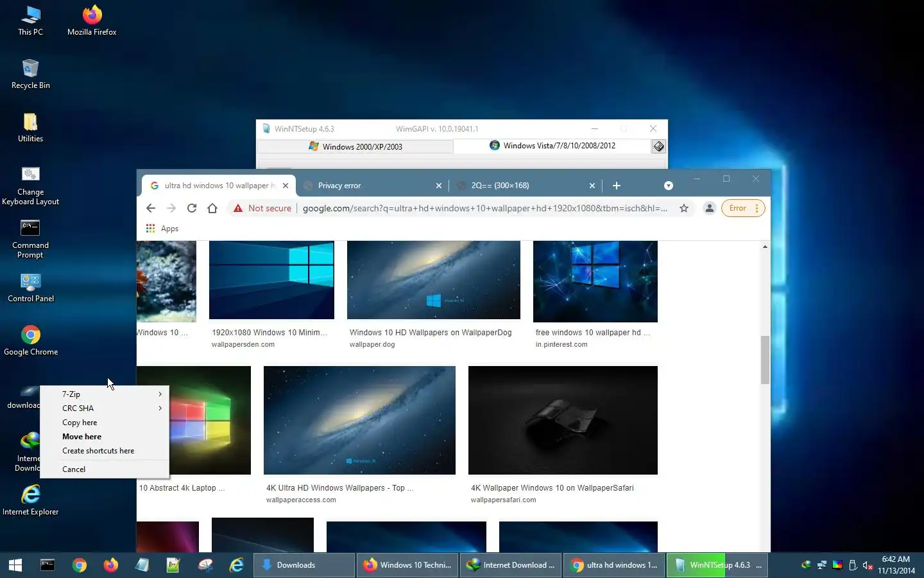Screen dimensions: 924x578
Task: Switch to Internet Download taskbar button
Action: tap(511, 565)
